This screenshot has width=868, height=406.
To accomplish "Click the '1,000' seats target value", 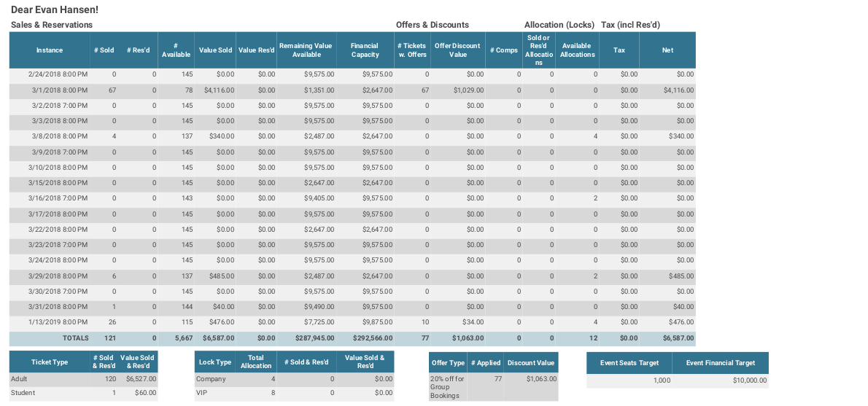I will 662,380.
